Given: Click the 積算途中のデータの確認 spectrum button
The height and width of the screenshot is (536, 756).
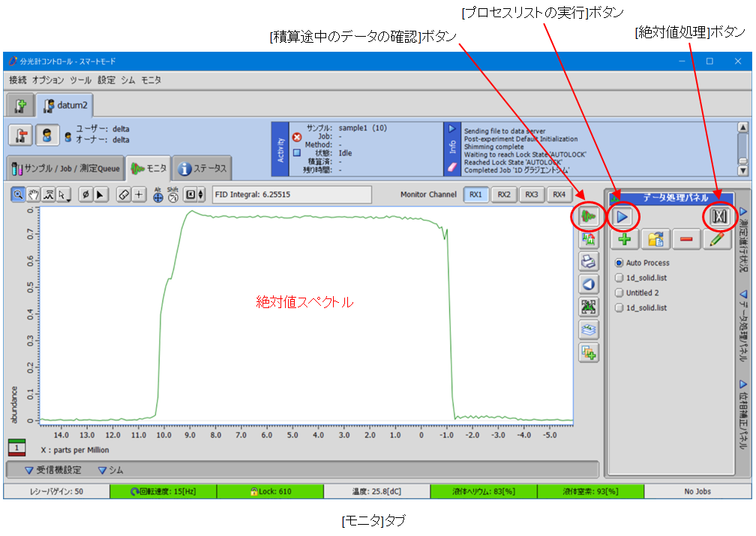Looking at the screenshot, I should pyautogui.click(x=589, y=217).
